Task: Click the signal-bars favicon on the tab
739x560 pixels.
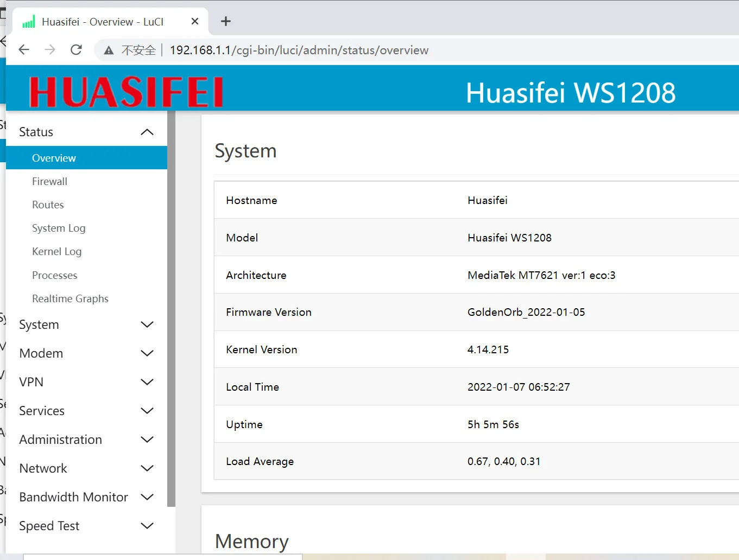Action: 29,22
